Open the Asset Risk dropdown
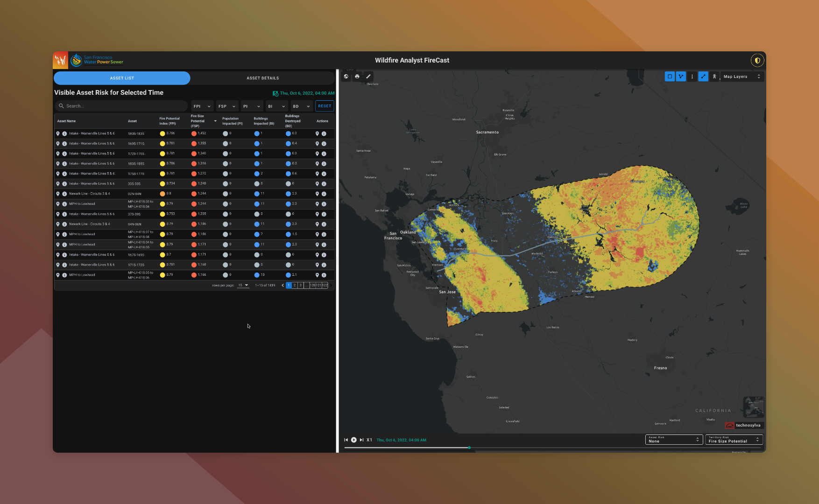The image size is (819, 504). coord(673,440)
